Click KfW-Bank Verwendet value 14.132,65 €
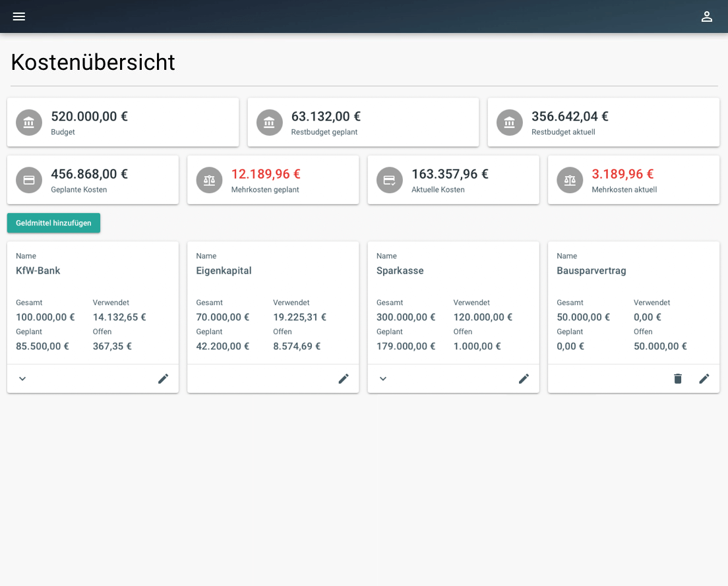 [x=119, y=317]
